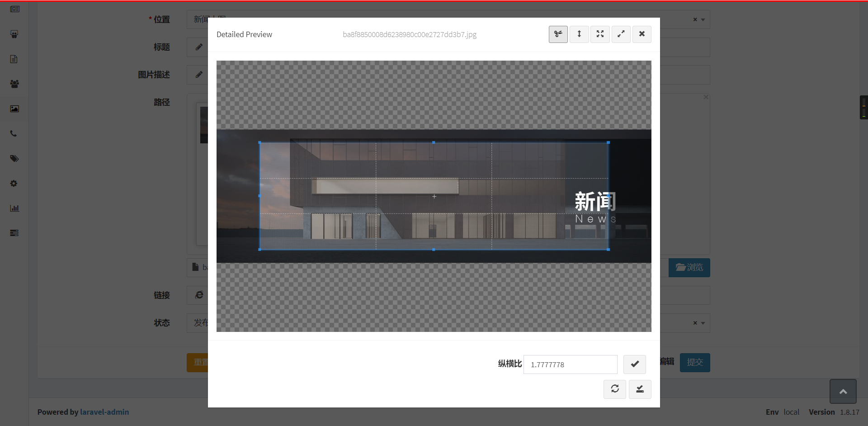Click the scroll-to-top arrow button
The height and width of the screenshot is (426, 868).
coord(843,392)
